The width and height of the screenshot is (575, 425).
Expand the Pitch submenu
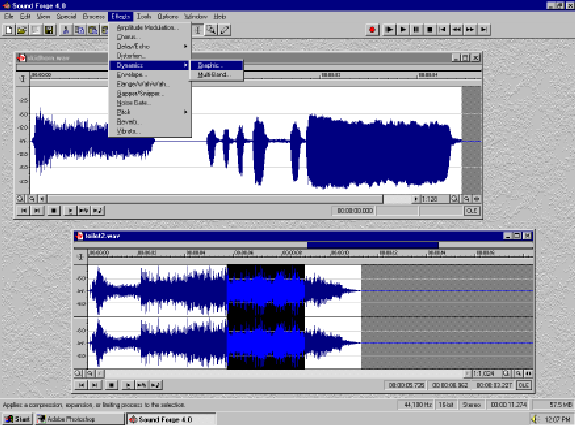[x=150, y=112]
